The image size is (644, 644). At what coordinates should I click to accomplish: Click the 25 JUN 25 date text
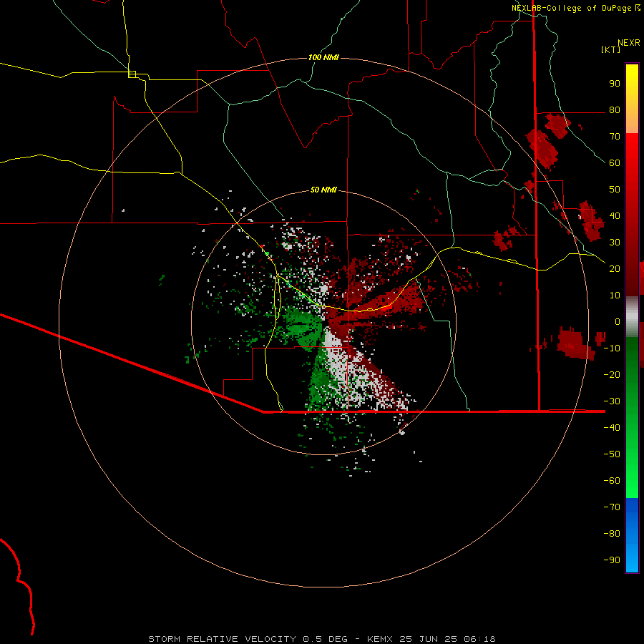pos(429,639)
